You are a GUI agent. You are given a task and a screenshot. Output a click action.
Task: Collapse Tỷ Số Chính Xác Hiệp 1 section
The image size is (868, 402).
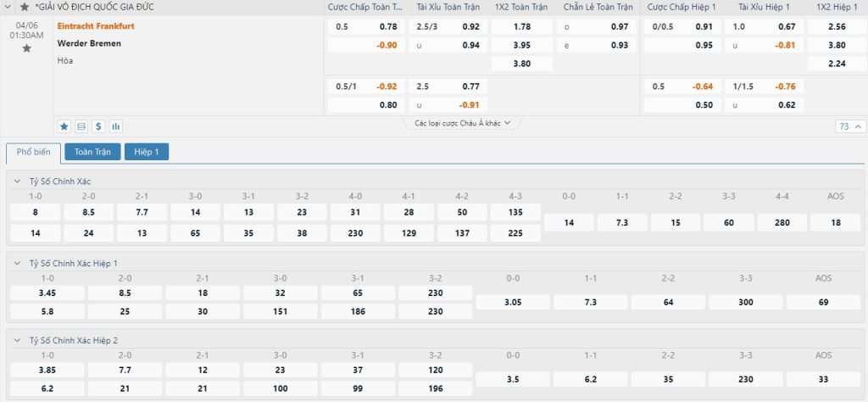[x=17, y=264]
